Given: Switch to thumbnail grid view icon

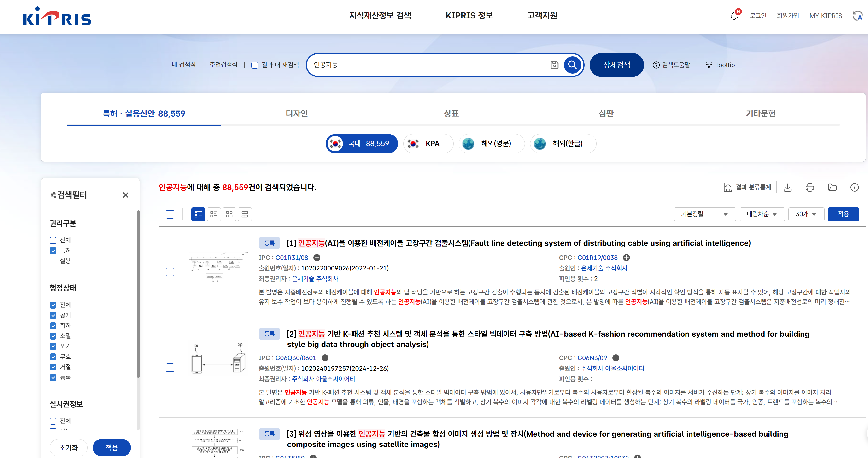Looking at the screenshot, I should (229, 214).
